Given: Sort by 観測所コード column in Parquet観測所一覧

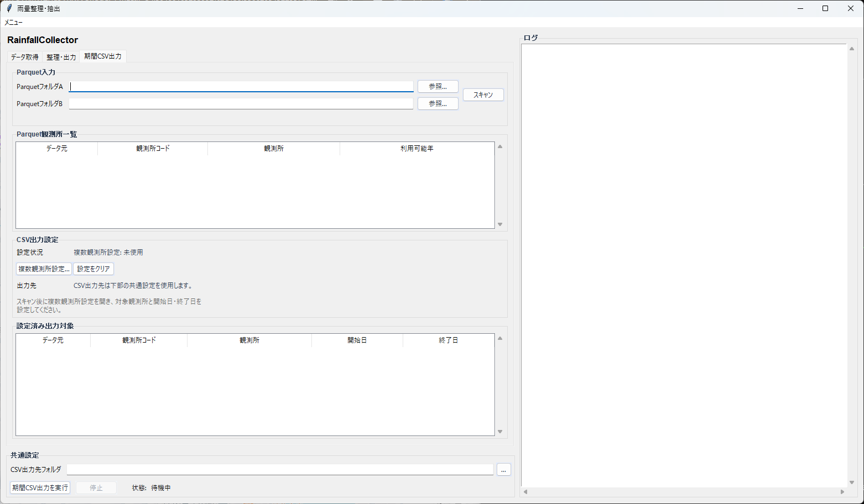Looking at the screenshot, I should [153, 149].
